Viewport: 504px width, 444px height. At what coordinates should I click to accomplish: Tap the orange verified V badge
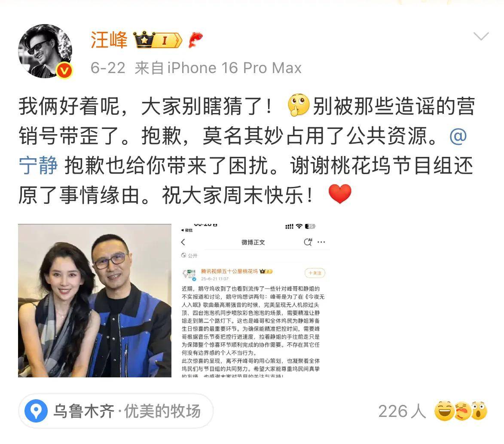pos(64,70)
